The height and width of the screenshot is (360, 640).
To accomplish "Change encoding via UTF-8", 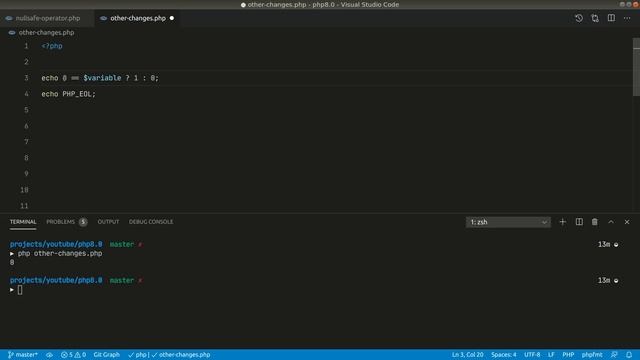I will (532, 355).
